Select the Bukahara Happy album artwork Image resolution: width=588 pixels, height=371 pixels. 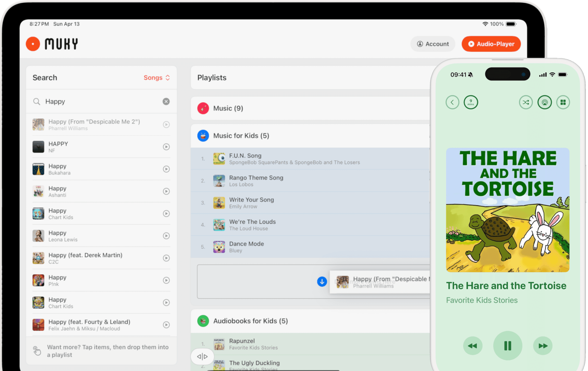[38, 169]
